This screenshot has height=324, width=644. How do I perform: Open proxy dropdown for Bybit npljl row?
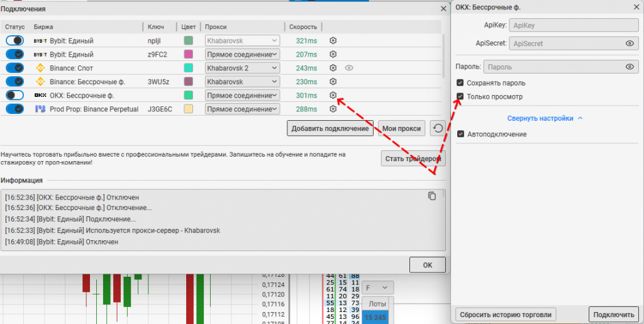tap(242, 41)
